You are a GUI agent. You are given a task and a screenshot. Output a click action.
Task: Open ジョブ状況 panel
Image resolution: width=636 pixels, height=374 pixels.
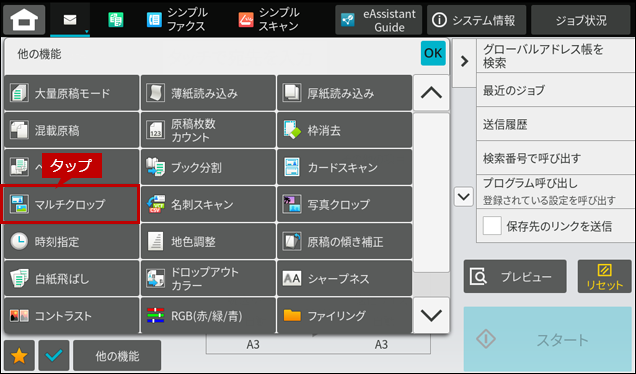pos(581,19)
